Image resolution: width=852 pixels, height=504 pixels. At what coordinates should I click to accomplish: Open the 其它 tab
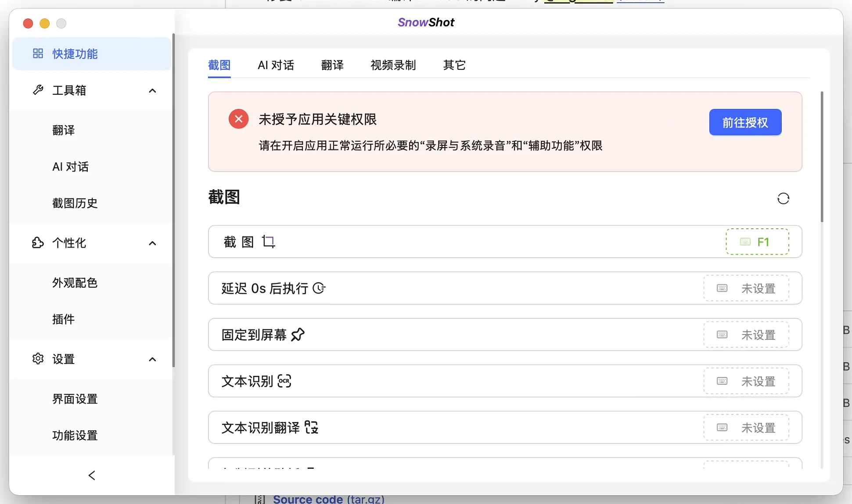(454, 65)
